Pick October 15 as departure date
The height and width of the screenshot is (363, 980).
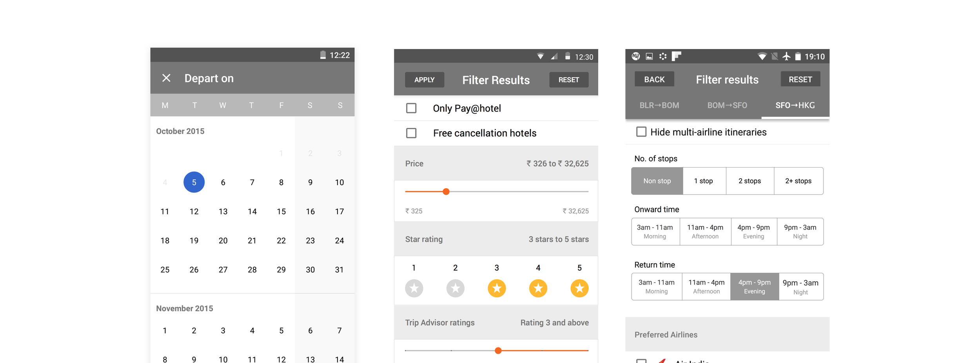coord(281,212)
